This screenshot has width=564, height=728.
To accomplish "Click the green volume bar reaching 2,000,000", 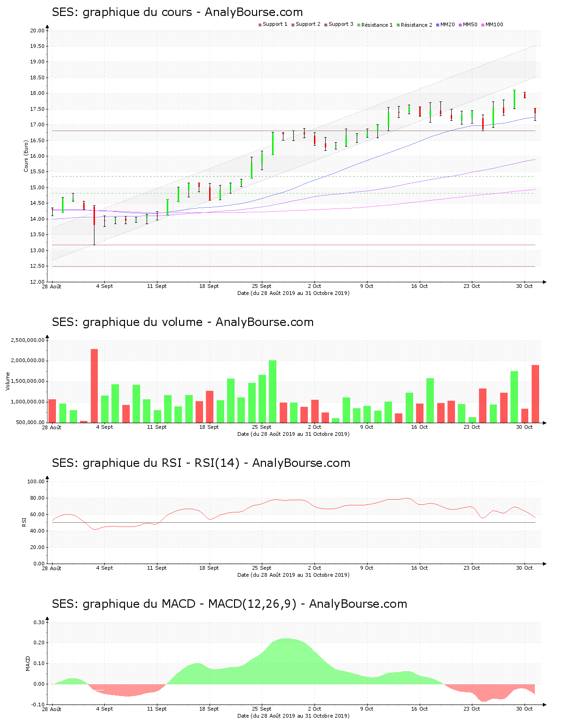I will pyautogui.click(x=273, y=391).
